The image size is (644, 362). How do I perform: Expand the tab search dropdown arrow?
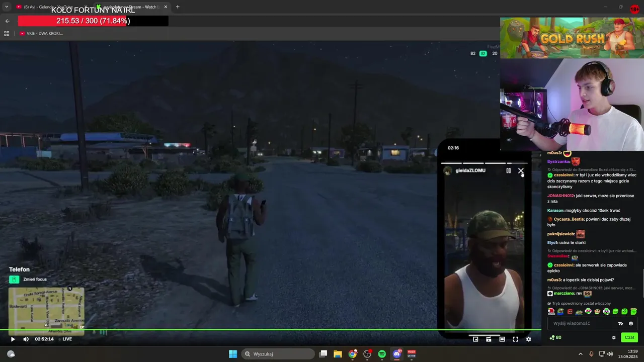click(x=6, y=7)
